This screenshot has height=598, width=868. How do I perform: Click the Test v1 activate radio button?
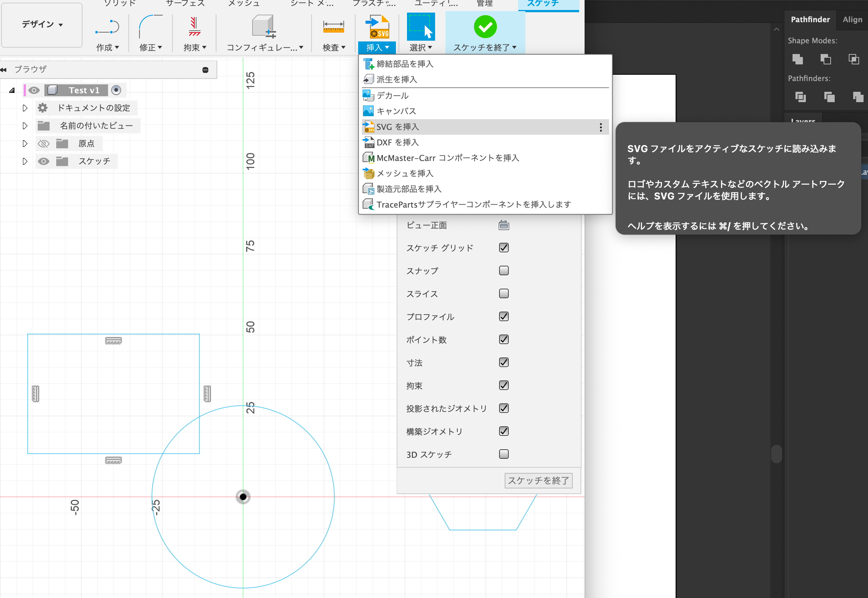(116, 90)
